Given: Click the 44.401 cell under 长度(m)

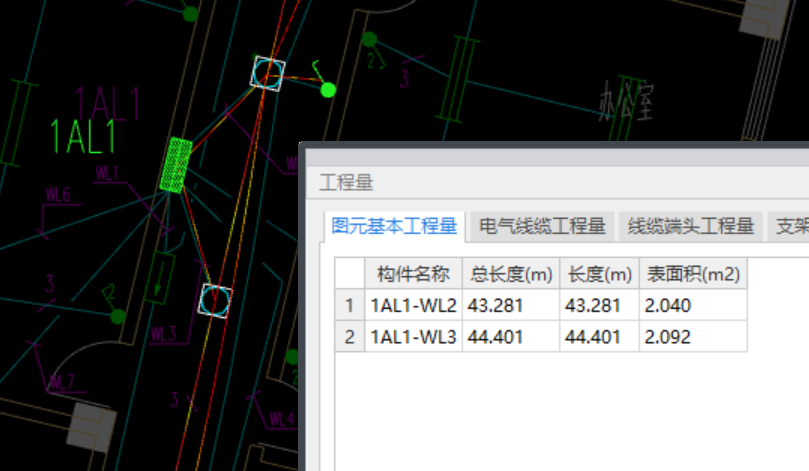Looking at the screenshot, I should click(x=600, y=337).
